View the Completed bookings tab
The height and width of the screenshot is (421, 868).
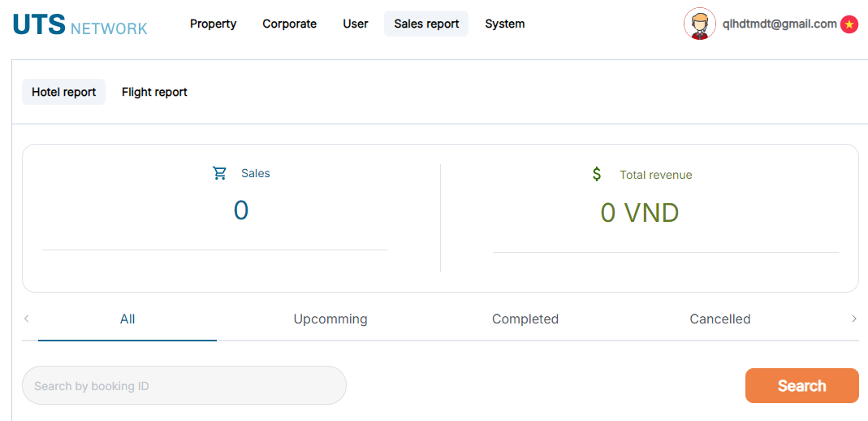tap(525, 319)
